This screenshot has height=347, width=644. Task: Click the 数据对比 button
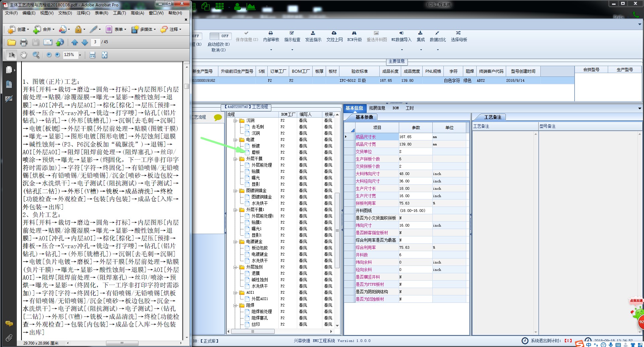click(x=437, y=36)
